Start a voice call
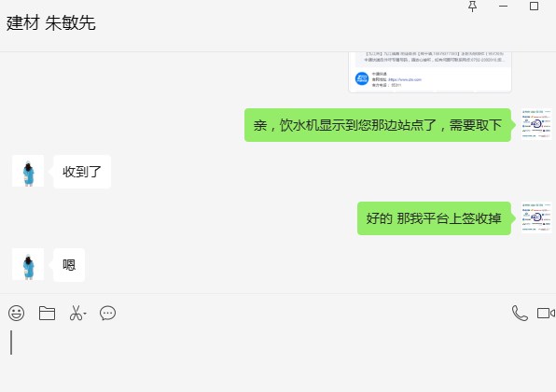This screenshot has width=556, height=392. [x=520, y=314]
